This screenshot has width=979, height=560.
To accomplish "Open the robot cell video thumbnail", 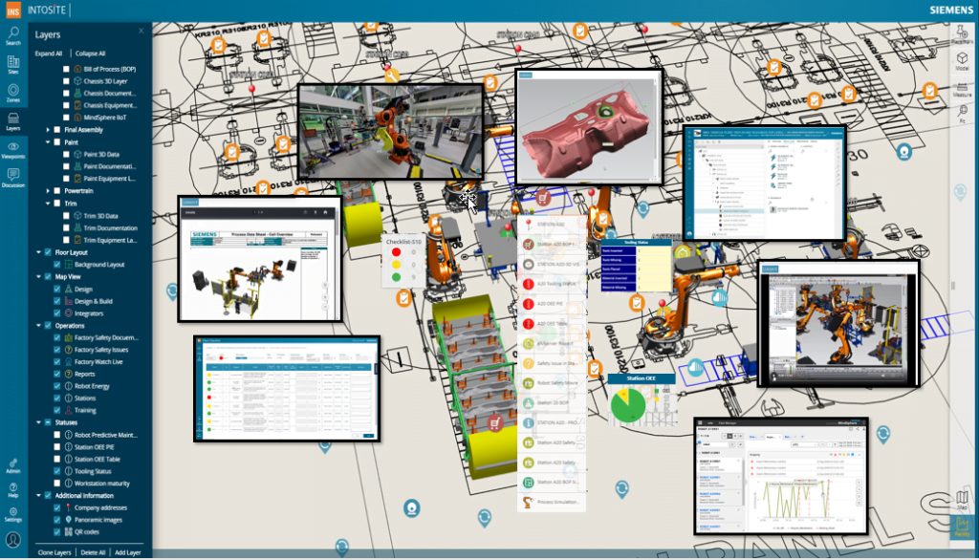I will click(x=391, y=132).
